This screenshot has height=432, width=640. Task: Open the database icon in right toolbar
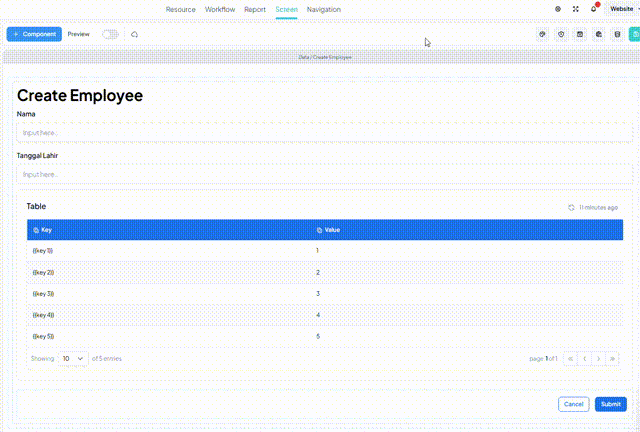coord(617,34)
